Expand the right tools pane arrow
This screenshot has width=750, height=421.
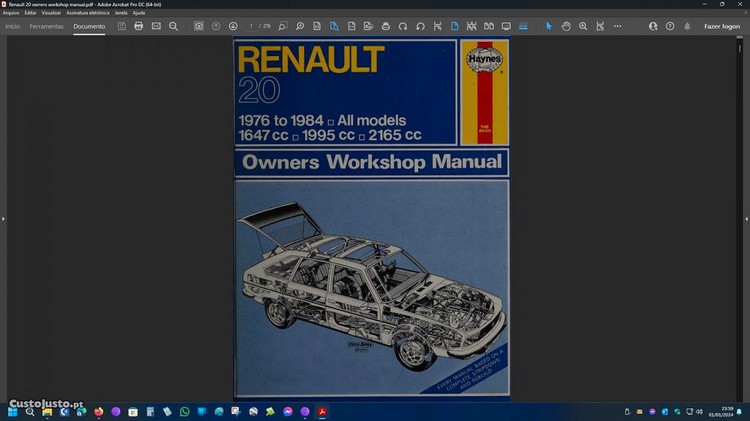[746, 218]
